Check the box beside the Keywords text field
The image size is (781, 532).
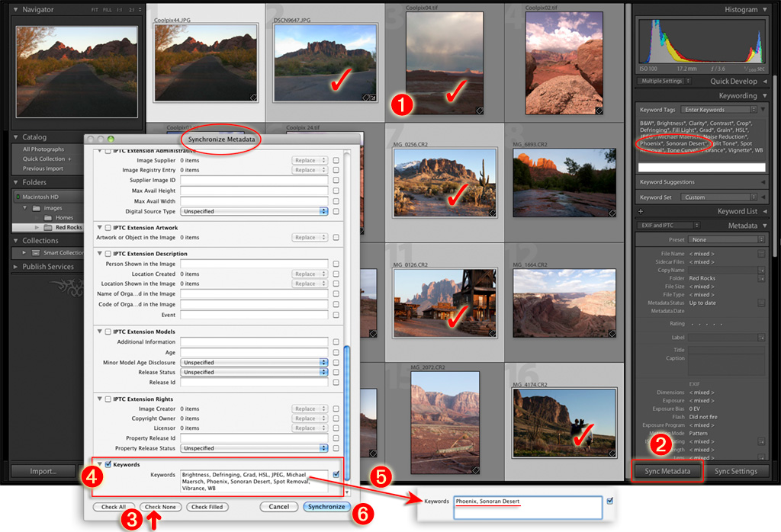336,473
